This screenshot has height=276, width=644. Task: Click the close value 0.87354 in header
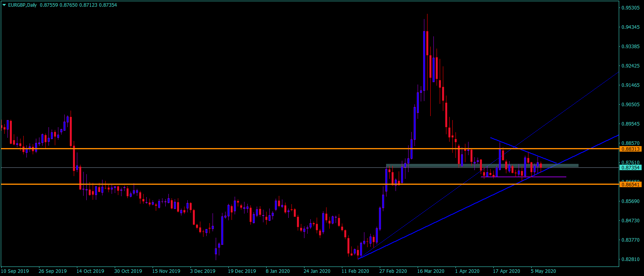coord(108,5)
